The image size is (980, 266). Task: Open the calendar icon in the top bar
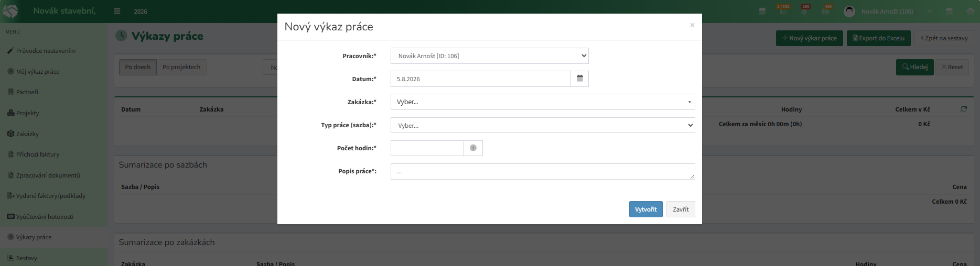pos(762,12)
